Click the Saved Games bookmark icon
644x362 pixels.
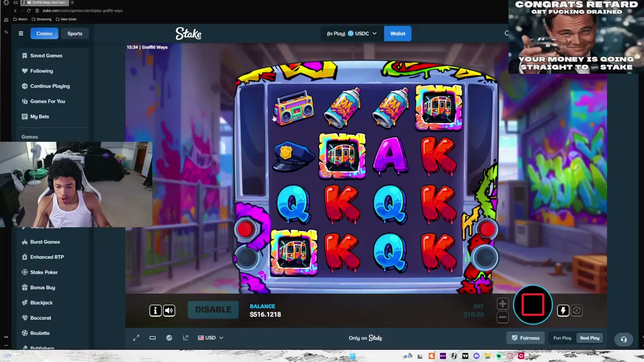pyautogui.click(x=25, y=56)
